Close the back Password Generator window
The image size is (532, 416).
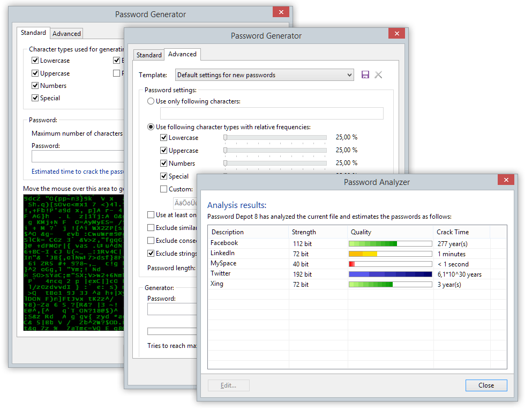click(281, 12)
